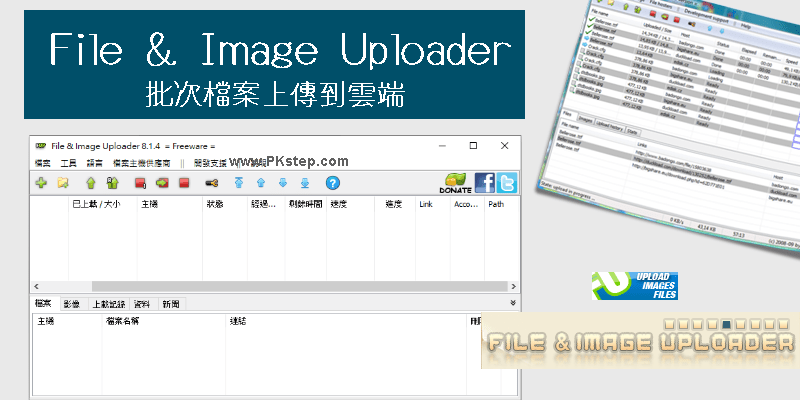Image resolution: width=800 pixels, height=400 pixels.
Task: Collapse the lower panel with the double chevron
Action: pos(513,303)
